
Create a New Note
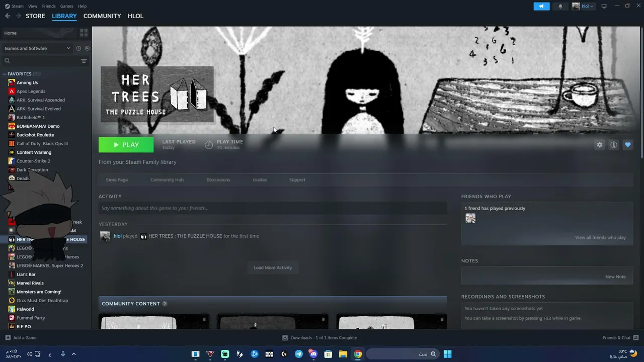click(615, 277)
